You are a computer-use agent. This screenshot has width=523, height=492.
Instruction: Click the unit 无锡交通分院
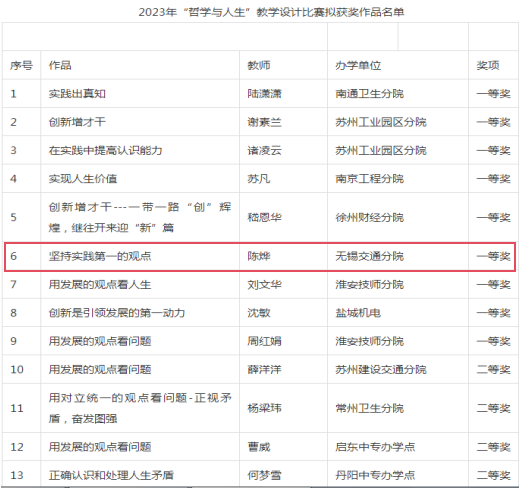pos(370,256)
